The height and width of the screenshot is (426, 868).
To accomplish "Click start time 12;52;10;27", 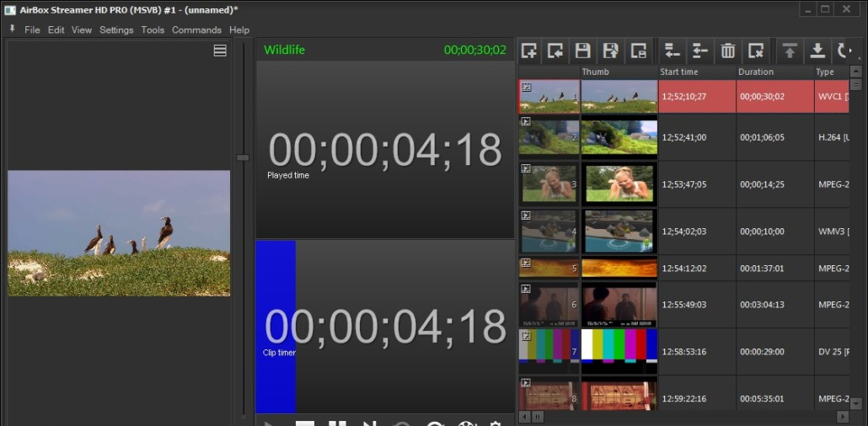I will (683, 96).
